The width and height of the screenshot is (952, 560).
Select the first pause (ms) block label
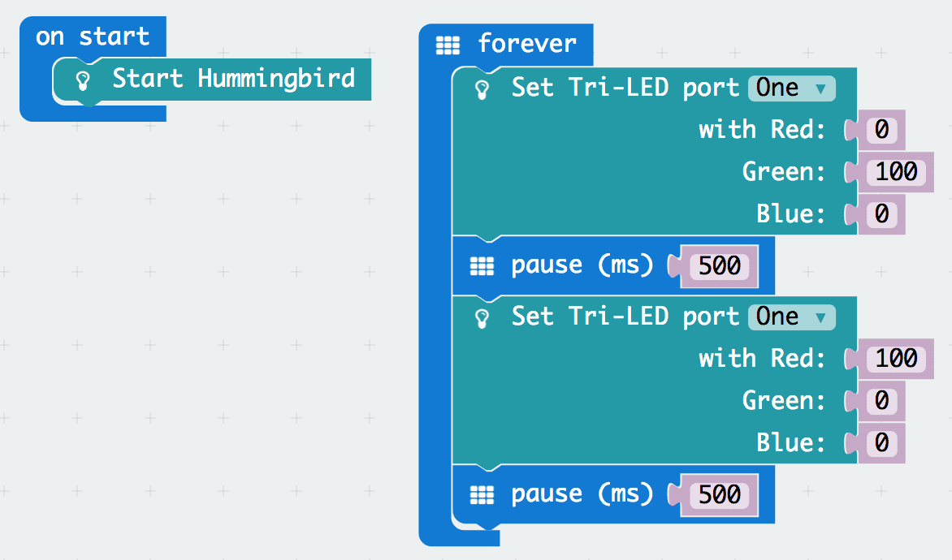(x=582, y=265)
